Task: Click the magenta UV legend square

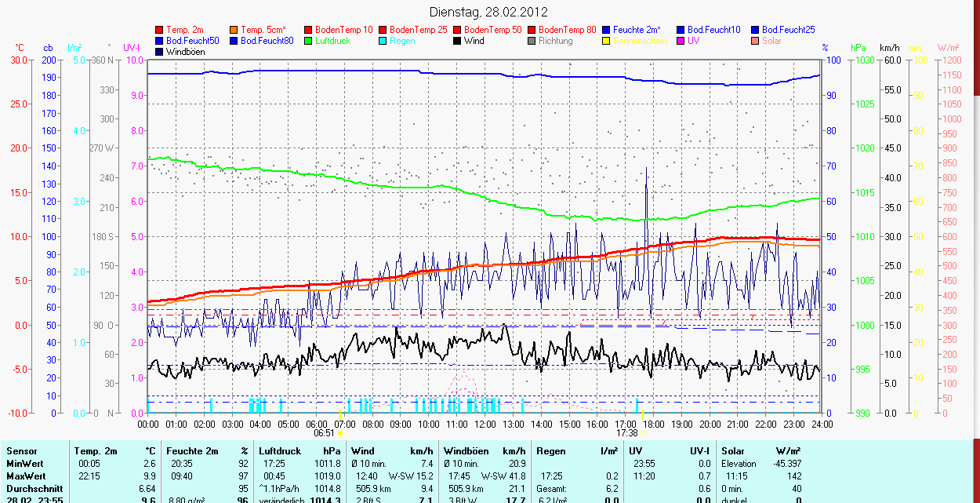Action: [x=681, y=41]
